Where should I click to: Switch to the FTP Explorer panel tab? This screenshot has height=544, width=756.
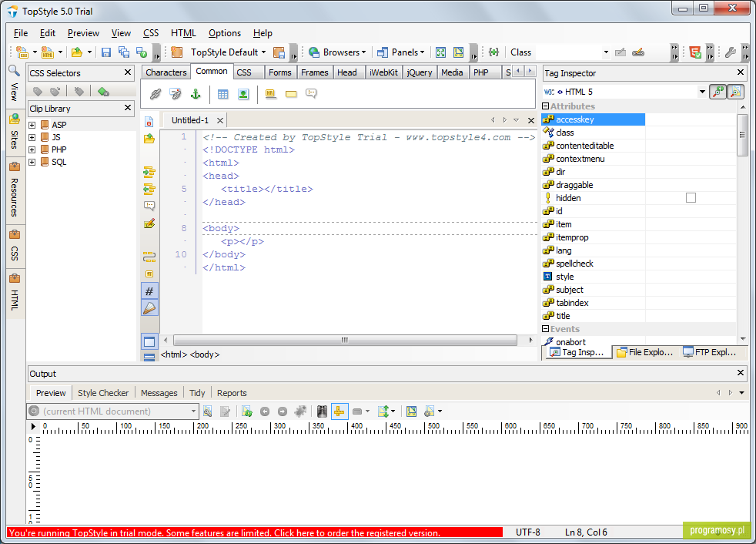[x=710, y=352]
